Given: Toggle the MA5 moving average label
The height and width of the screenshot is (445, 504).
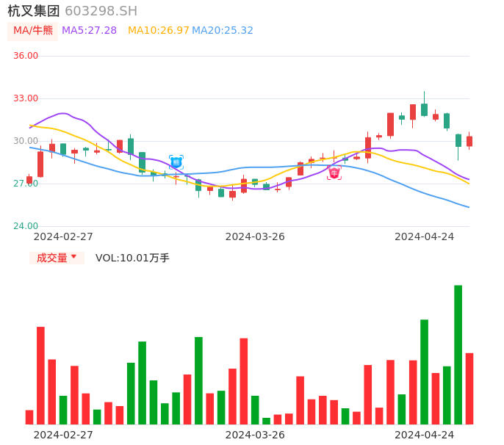Looking at the screenshot, I should (89, 31).
